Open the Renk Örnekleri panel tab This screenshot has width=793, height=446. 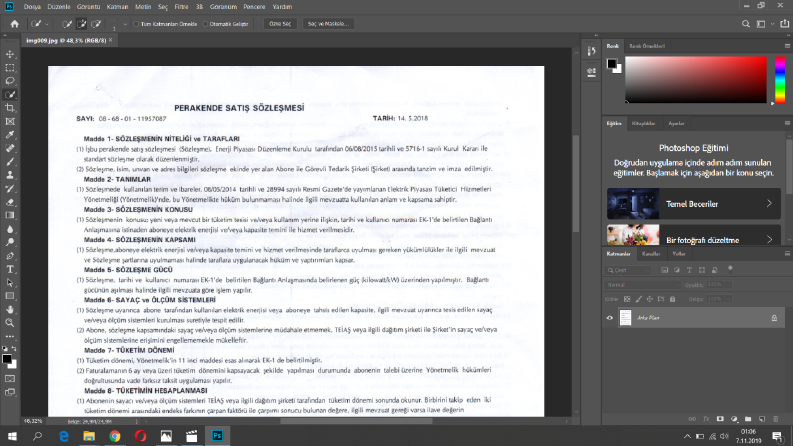click(647, 46)
